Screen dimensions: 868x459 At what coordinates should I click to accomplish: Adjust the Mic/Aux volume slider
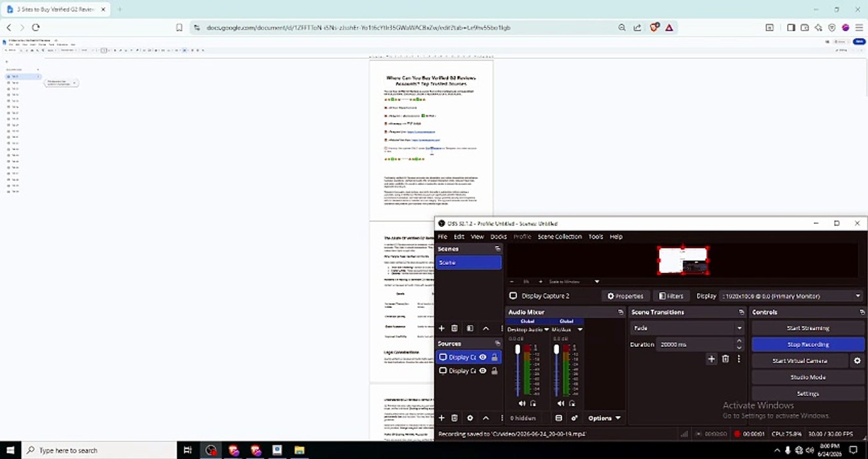pyautogui.click(x=556, y=370)
